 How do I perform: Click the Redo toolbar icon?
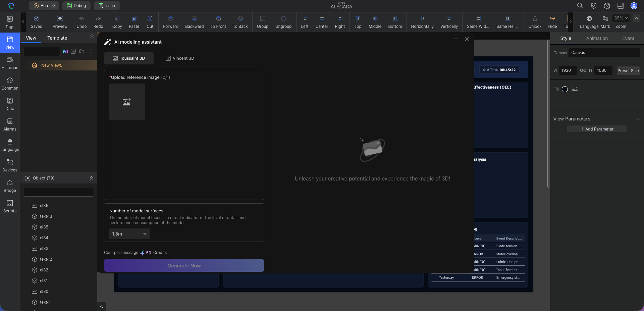pos(98,22)
